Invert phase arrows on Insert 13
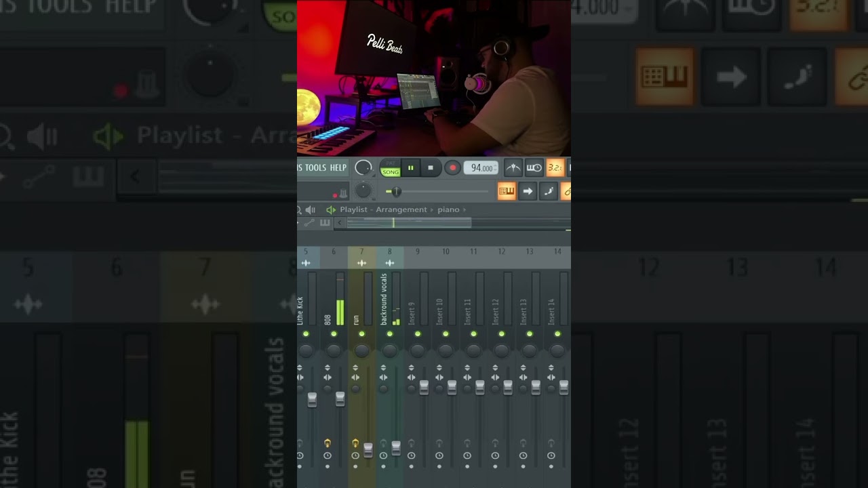 point(523,368)
